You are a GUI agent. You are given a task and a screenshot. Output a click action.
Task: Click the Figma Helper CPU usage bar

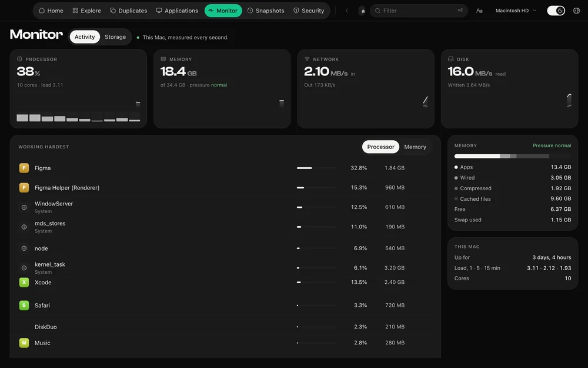[x=316, y=187]
